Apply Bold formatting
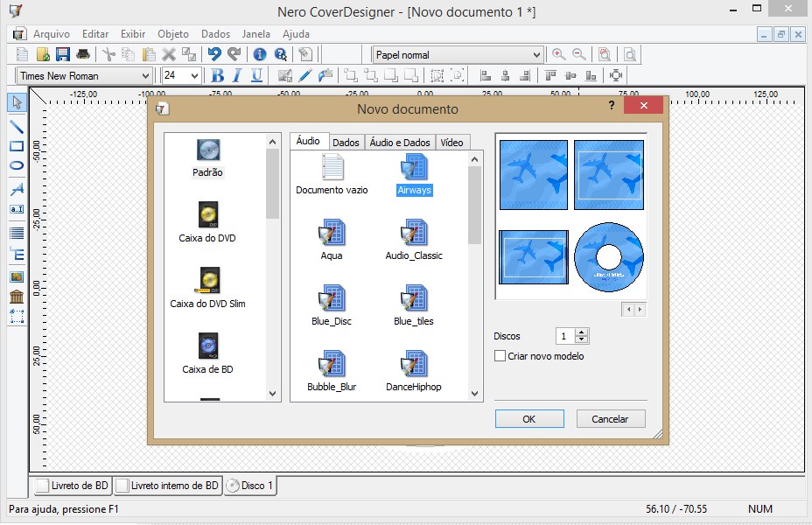Screen dimensions: 812x525 pyautogui.click(x=218, y=75)
